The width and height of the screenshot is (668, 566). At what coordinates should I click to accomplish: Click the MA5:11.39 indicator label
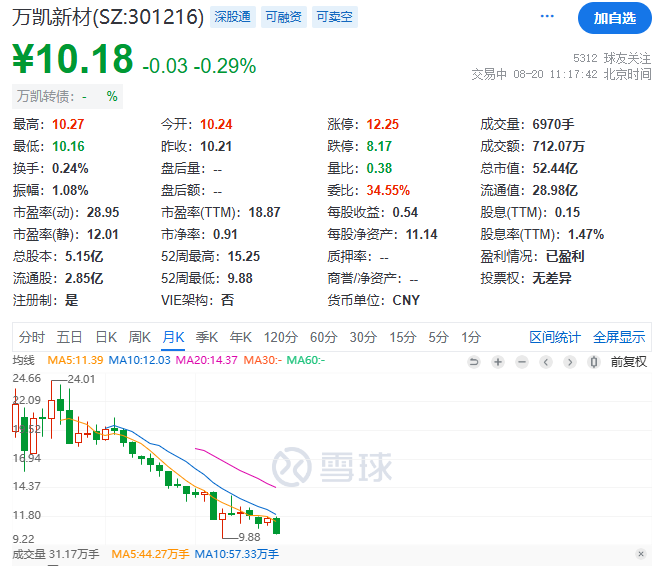coord(75,360)
